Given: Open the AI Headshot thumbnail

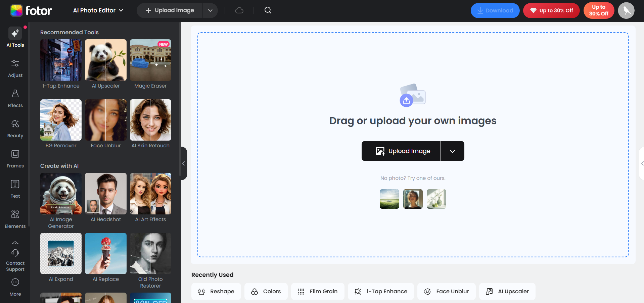Looking at the screenshot, I should 106,194.
